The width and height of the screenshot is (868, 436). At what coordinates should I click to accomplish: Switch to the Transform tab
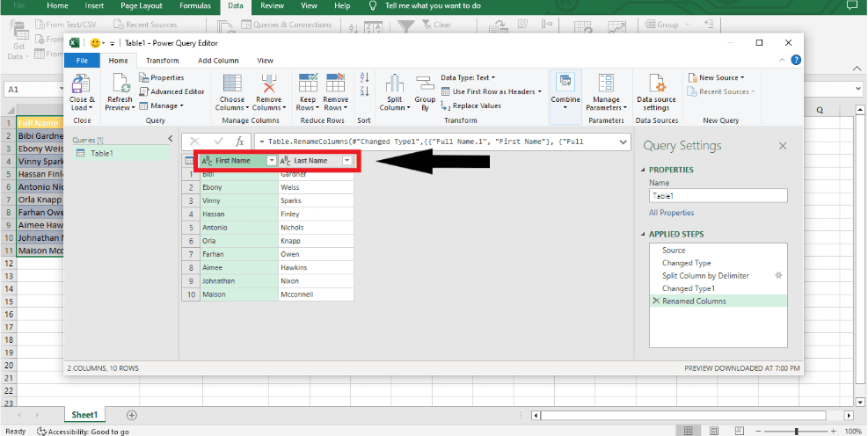162,61
